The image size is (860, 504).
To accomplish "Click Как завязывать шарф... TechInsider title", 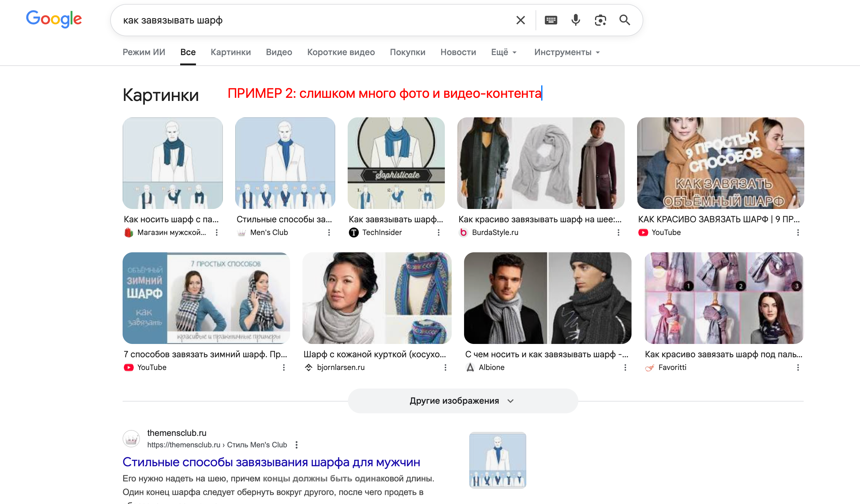I will pos(396,219).
